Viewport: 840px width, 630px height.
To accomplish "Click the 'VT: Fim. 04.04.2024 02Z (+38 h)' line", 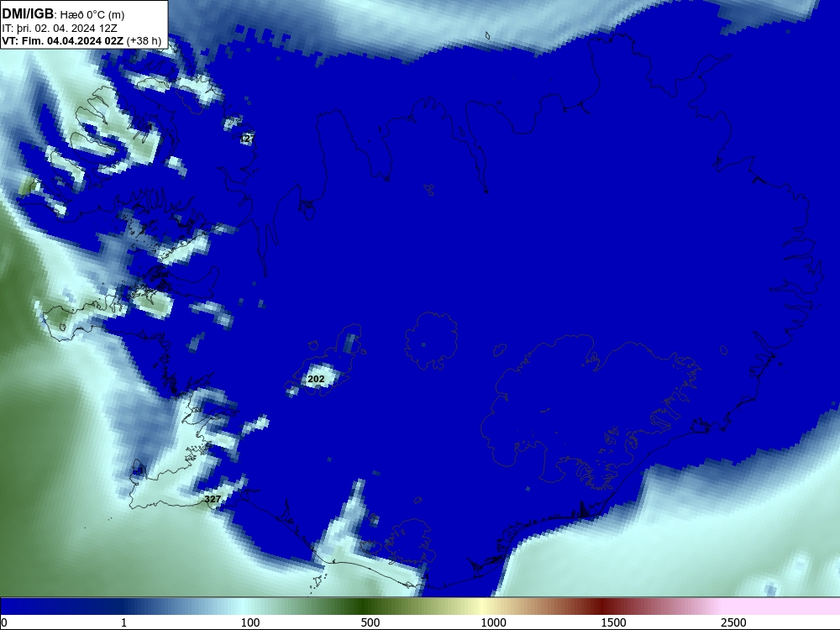I will coord(81,40).
